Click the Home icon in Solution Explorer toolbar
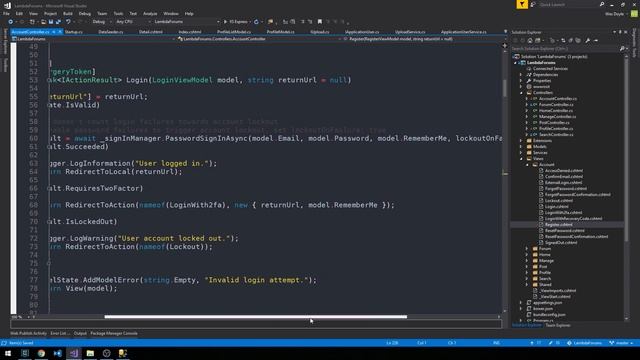Image resolution: width=640 pixels, height=360 pixels. click(530, 40)
